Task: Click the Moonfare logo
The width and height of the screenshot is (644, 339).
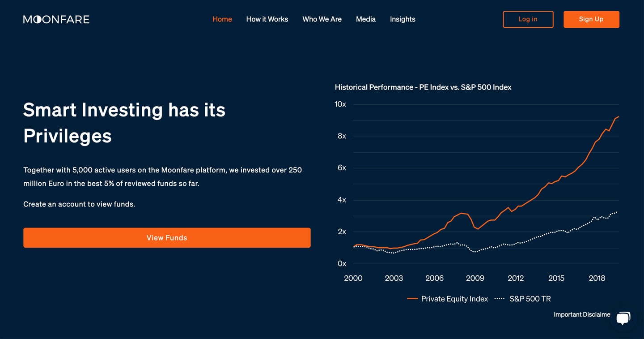Action: pos(56,19)
